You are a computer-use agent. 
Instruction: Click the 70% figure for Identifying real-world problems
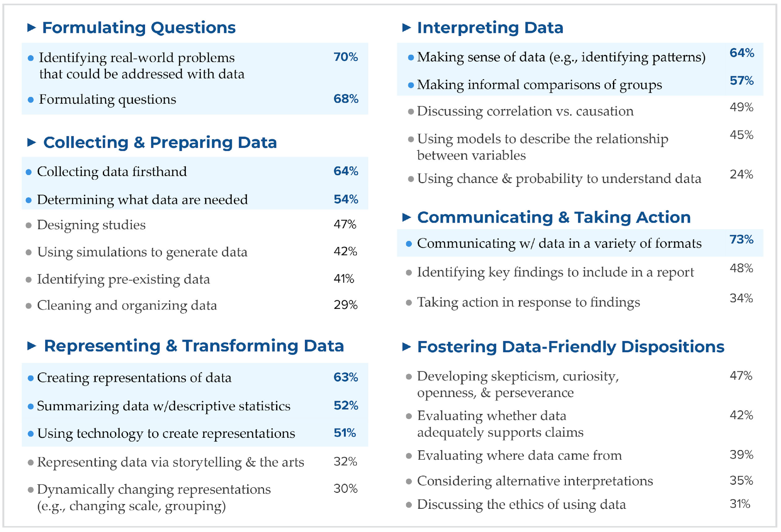point(346,57)
